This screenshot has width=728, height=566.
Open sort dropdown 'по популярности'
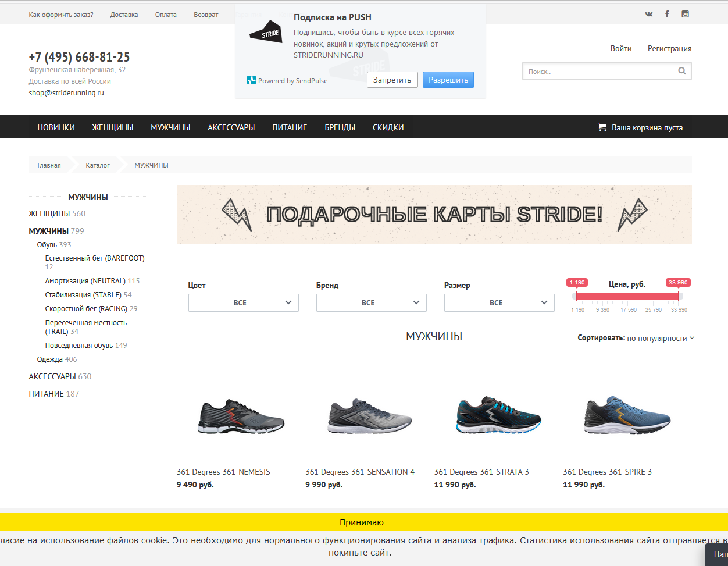(x=661, y=338)
